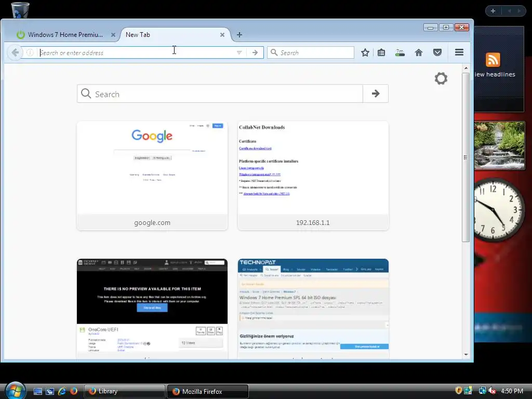Open the Firefox hamburger menu
532x399 pixels.
click(x=459, y=52)
